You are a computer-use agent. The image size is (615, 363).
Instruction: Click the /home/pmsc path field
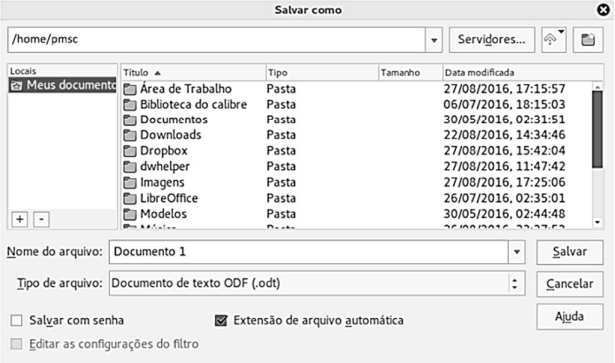point(217,40)
